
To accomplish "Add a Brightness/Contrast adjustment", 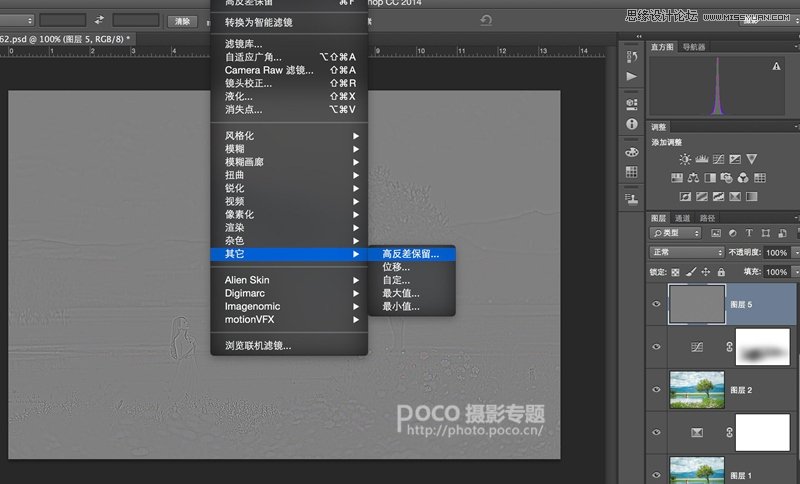I will click(x=685, y=159).
